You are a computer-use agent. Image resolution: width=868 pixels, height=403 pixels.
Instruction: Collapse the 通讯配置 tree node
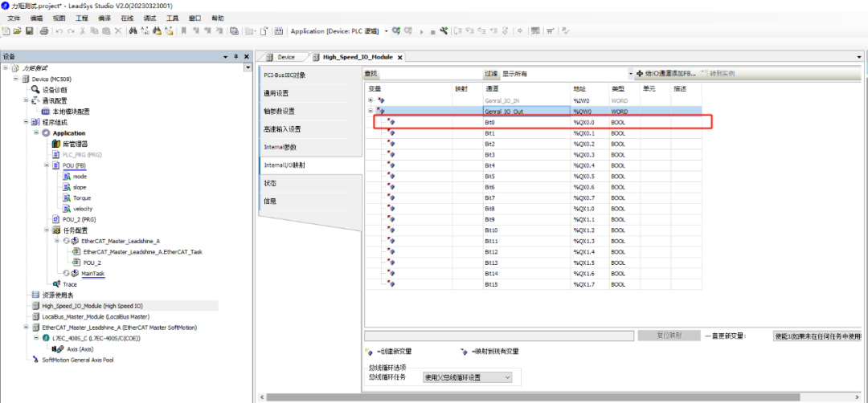[x=26, y=100]
